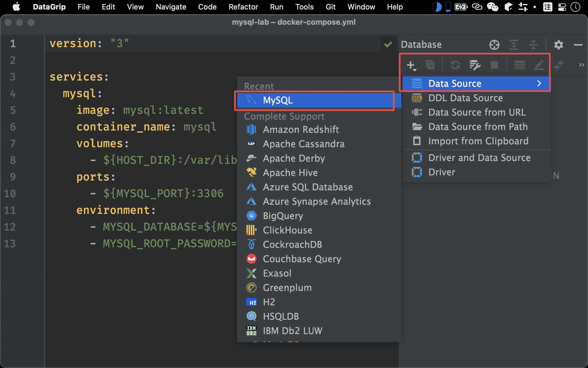Click the WeChat icon in menu bar

(x=492, y=7)
